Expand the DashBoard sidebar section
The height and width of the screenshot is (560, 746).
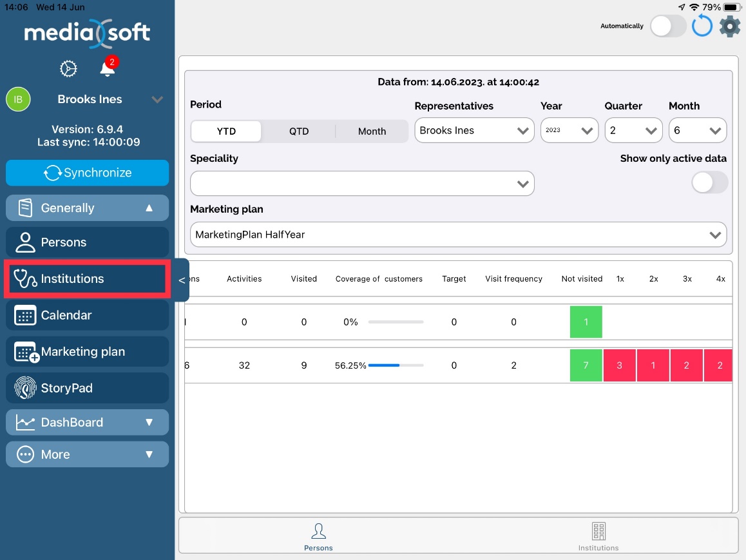click(x=88, y=422)
